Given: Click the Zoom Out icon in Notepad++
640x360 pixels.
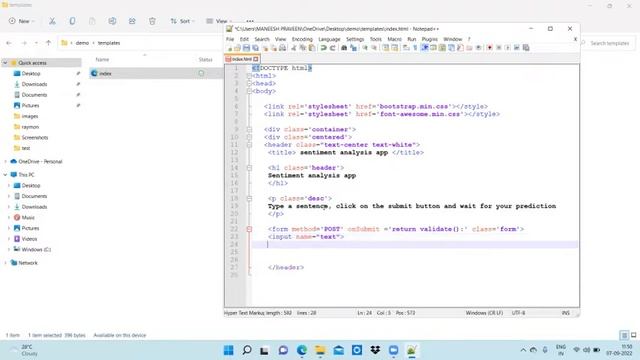Looking at the screenshot, I should [374, 48].
